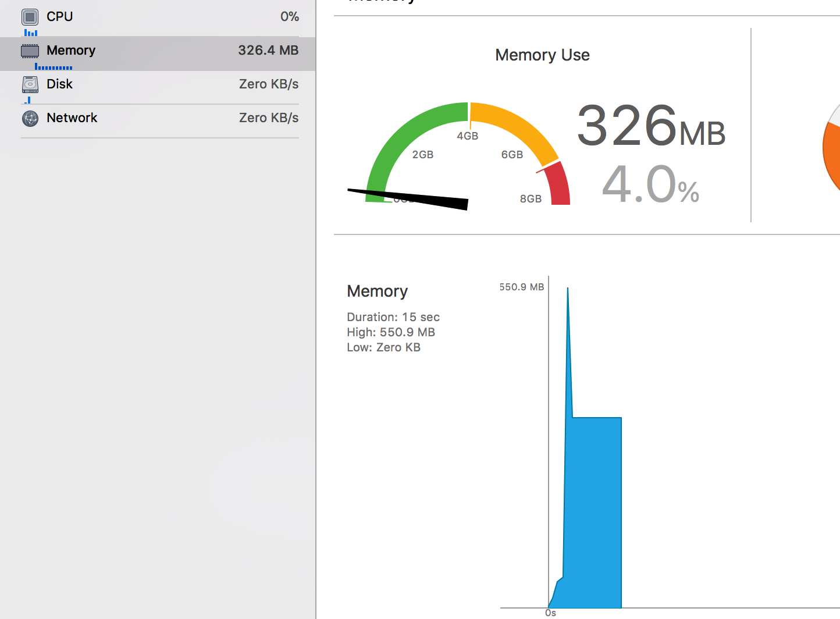
Task: Select the CPU category label
Action: [x=60, y=17]
